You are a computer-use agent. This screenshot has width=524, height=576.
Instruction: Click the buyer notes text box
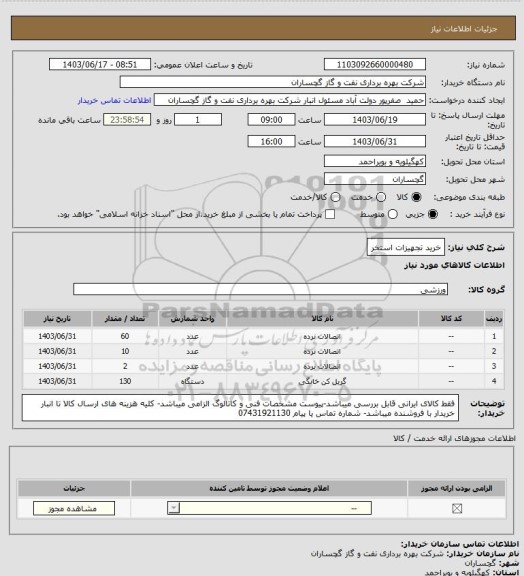(x=240, y=408)
